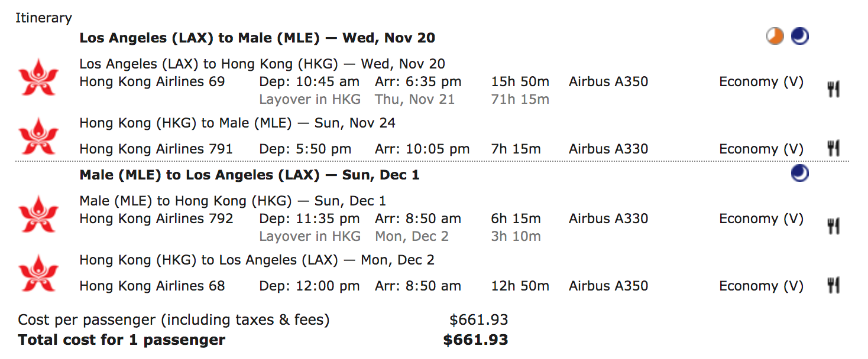Click the Hong Kong Airlines 791 flight number
Viewport: 868px width, 359px height.
[156, 149]
